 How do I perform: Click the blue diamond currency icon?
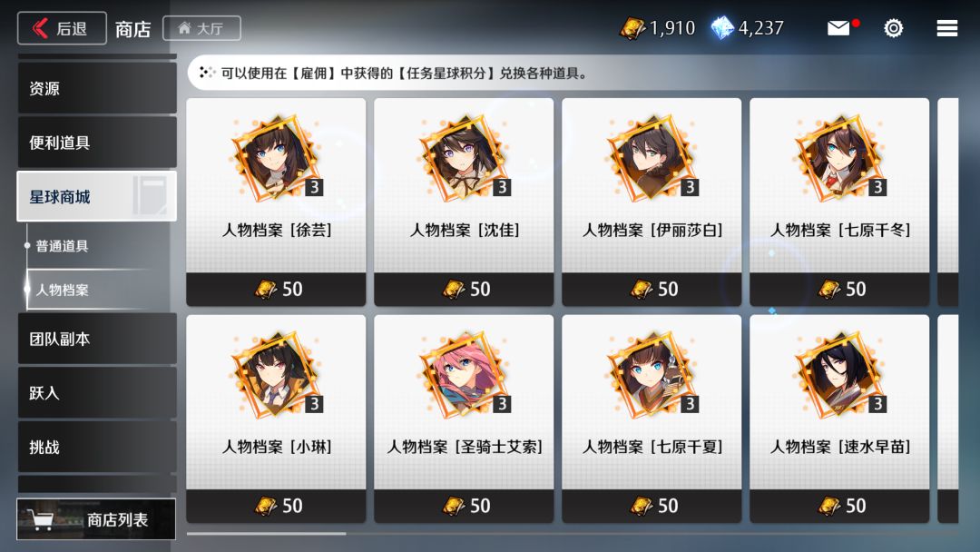pyautogui.click(x=722, y=28)
